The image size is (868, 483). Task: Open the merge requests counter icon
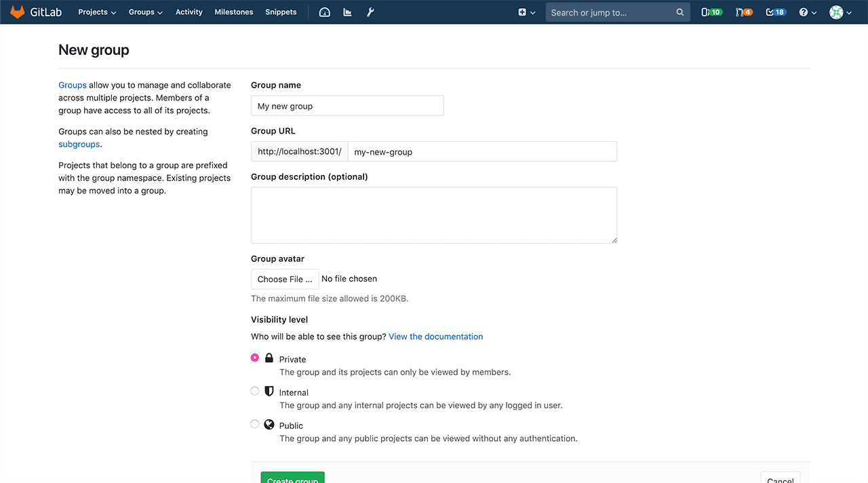pos(743,12)
